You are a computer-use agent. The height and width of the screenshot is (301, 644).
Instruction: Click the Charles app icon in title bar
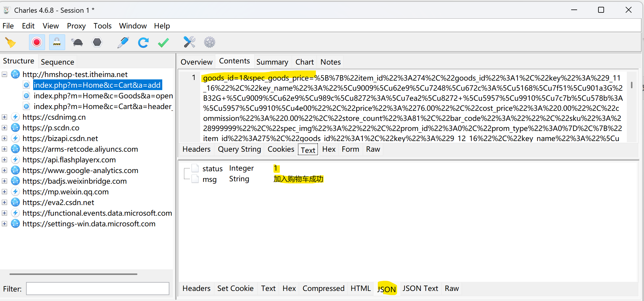click(7, 10)
